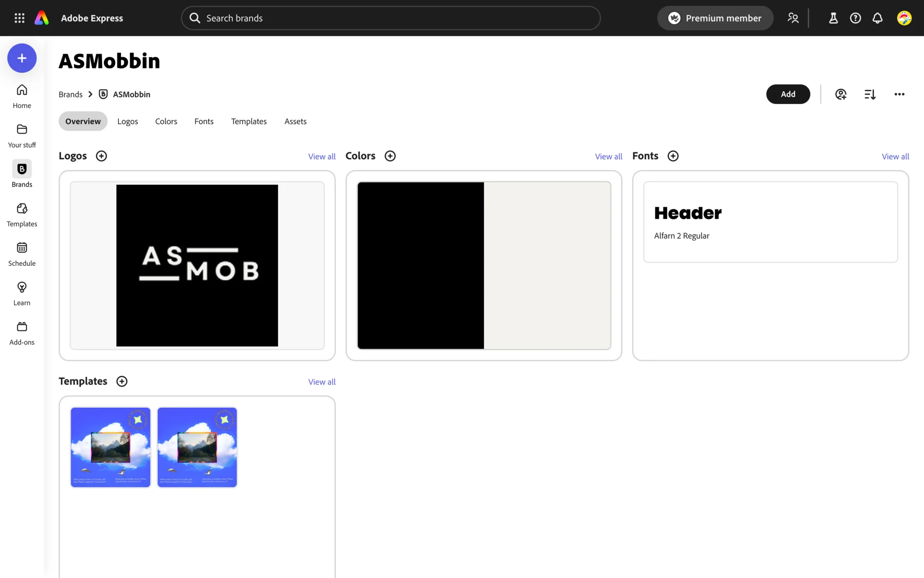The image size is (924, 578).
Task: Switch to the Assets tab
Action: point(295,121)
